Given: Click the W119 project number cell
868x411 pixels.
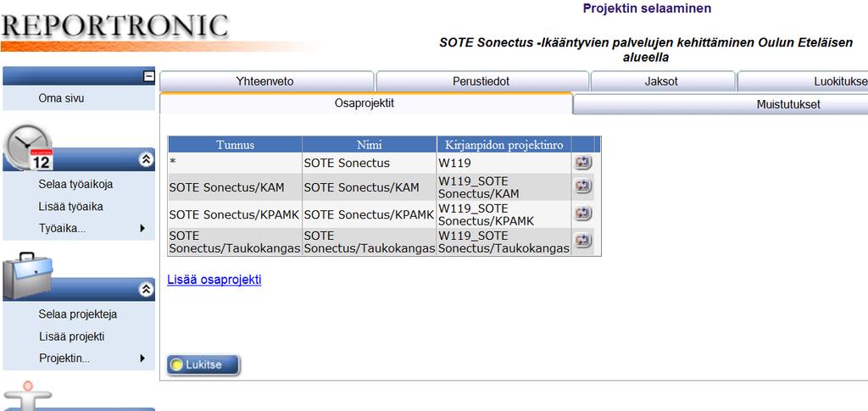Looking at the screenshot, I should 504,163.
